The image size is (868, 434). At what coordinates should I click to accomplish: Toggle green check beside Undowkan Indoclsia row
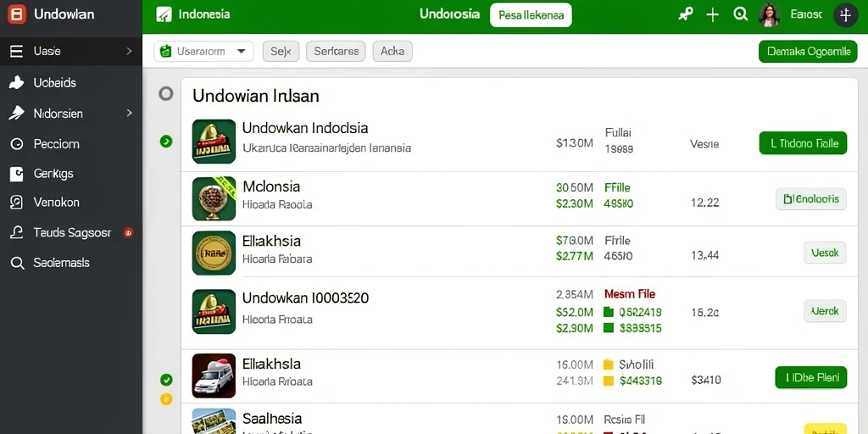[166, 142]
